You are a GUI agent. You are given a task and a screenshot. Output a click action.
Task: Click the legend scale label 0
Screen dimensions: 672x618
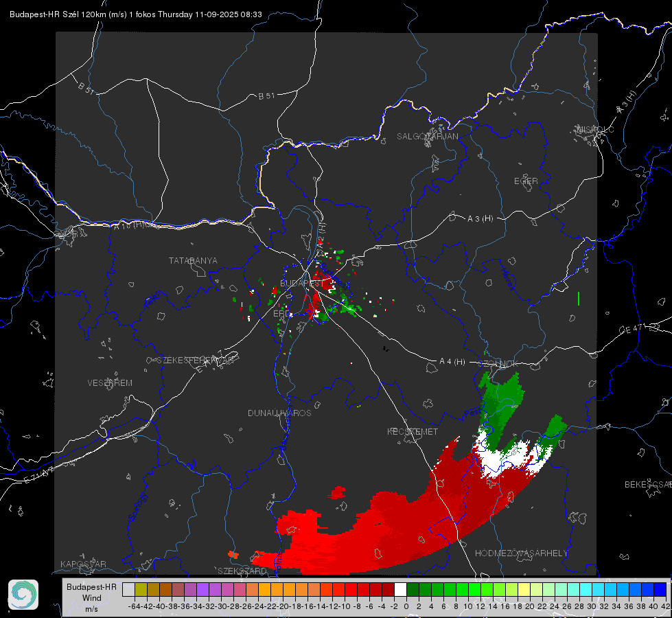(x=406, y=606)
